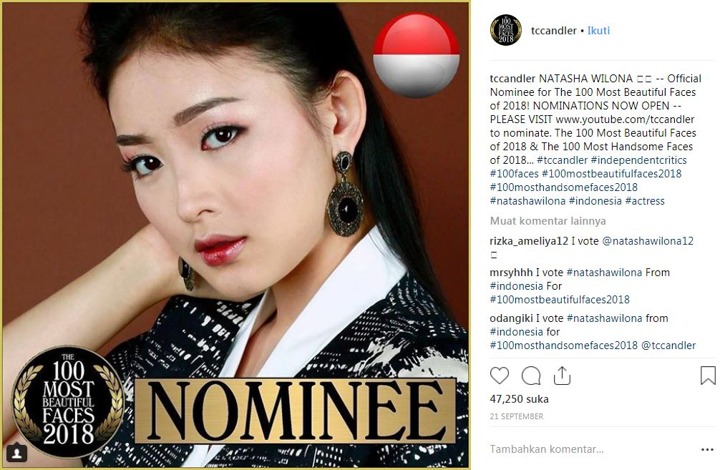Share the post using the upload arrow icon
This screenshot has height=470, width=720.
point(562,375)
